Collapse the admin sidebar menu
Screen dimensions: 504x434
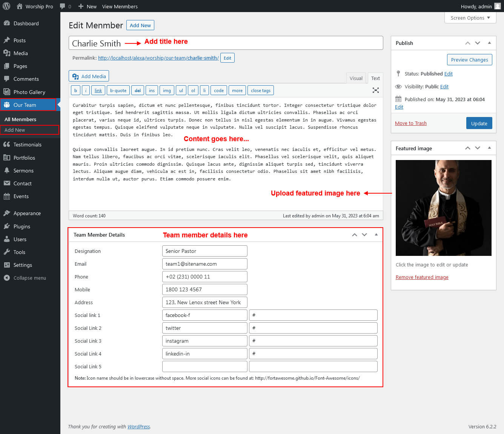[x=29, y=278]
